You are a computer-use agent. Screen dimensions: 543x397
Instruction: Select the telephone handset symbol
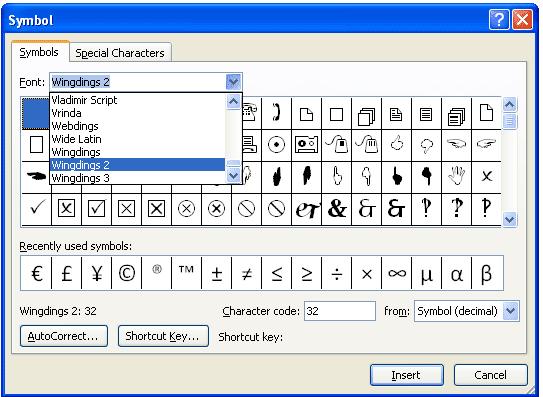click(276, 113)
